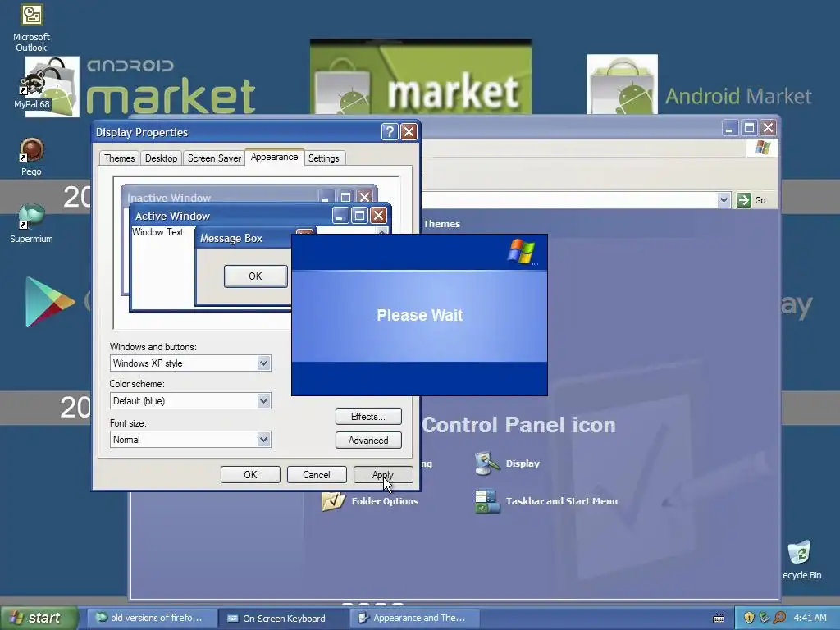Switch to Appearance and Themes taskbar item
This screenshot has height=630, width=840.
(x=414, y=618)
